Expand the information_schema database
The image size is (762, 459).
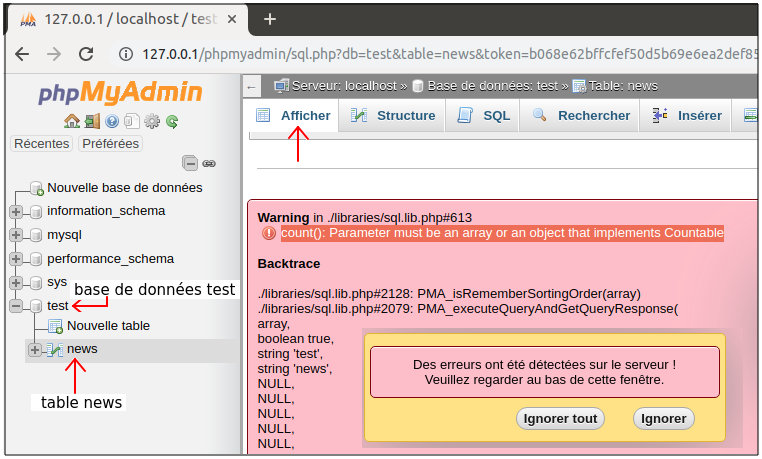pyautogui.click(x=16, y=212)
